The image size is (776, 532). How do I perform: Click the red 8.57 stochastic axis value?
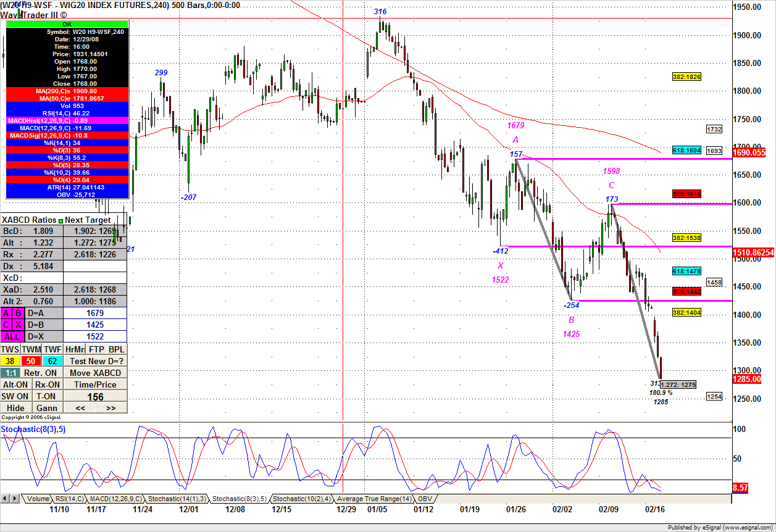click(740, 488)
